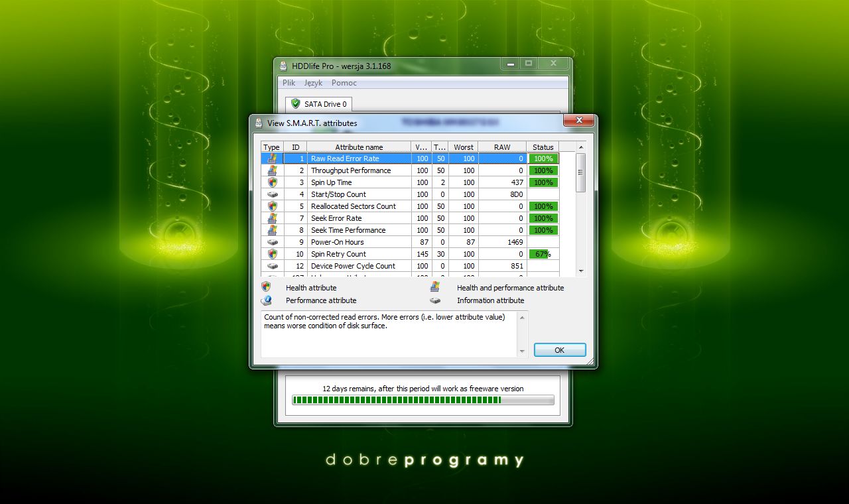Viewport: 849px width, 504px height.
Task: Select the Raw Read Error Rate row
Action: 410,158
